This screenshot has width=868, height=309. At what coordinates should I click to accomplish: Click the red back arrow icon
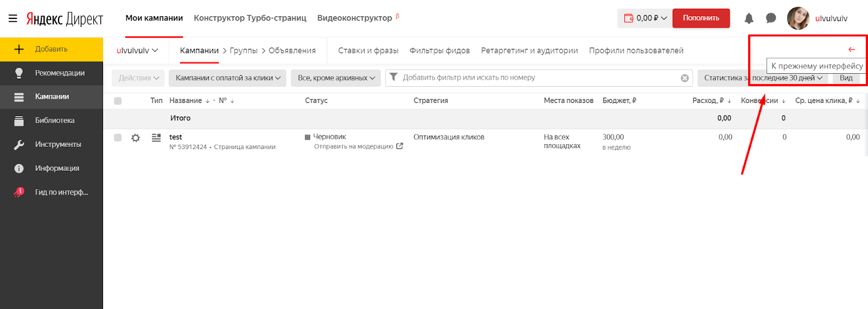pos(851,49)
